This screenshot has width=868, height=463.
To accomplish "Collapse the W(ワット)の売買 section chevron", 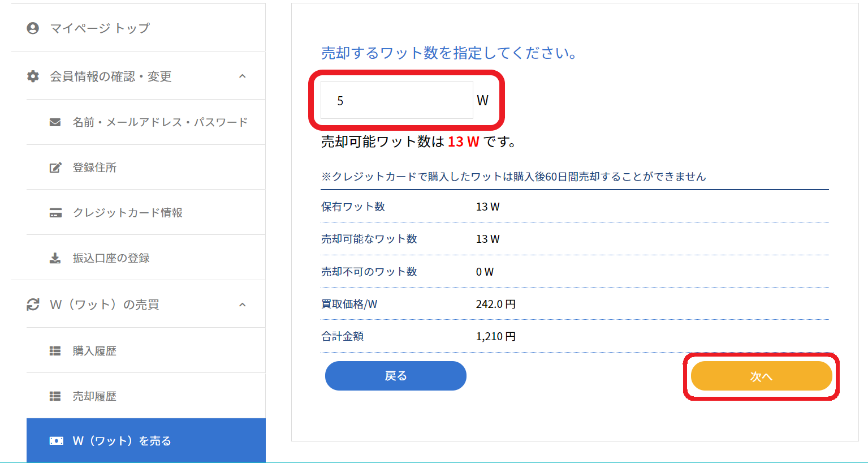I will (x=243, y=305).
